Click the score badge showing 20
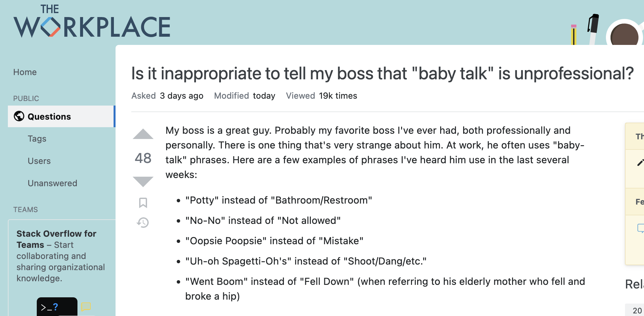644x316 pixels. [637, 310]
